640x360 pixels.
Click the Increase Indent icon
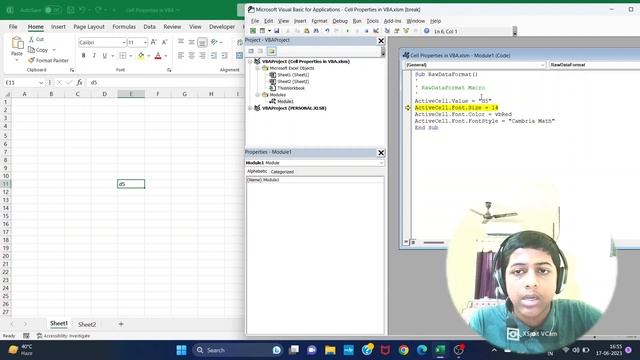pyautogui.click(x=224, y=56)
